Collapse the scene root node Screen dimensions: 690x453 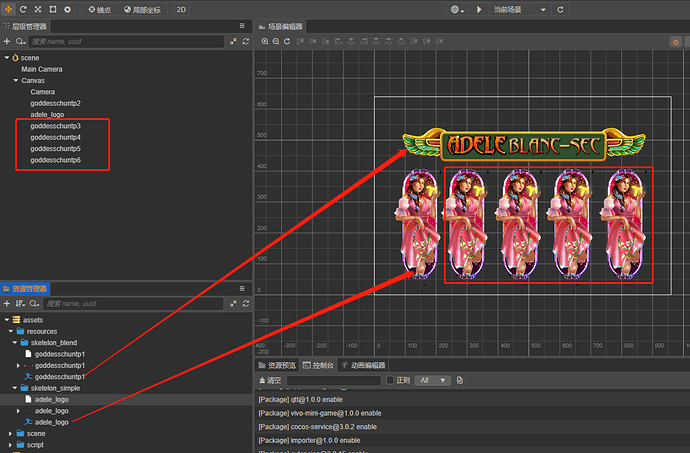click(7, 58)
